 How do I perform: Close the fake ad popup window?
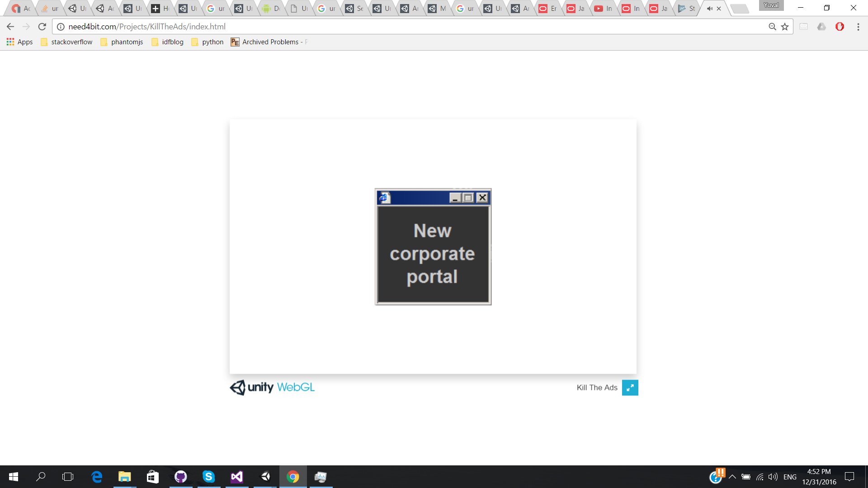[482, 197]
